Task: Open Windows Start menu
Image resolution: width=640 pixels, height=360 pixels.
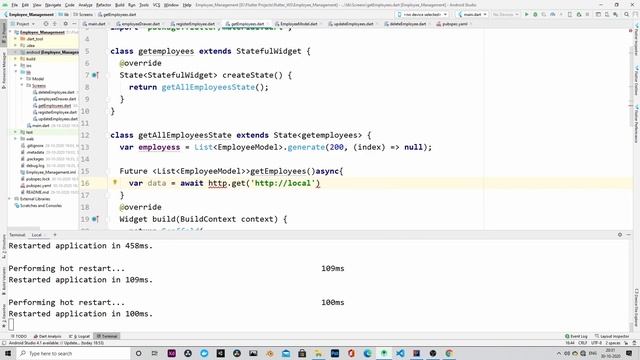Action: [x=8, y=353]
